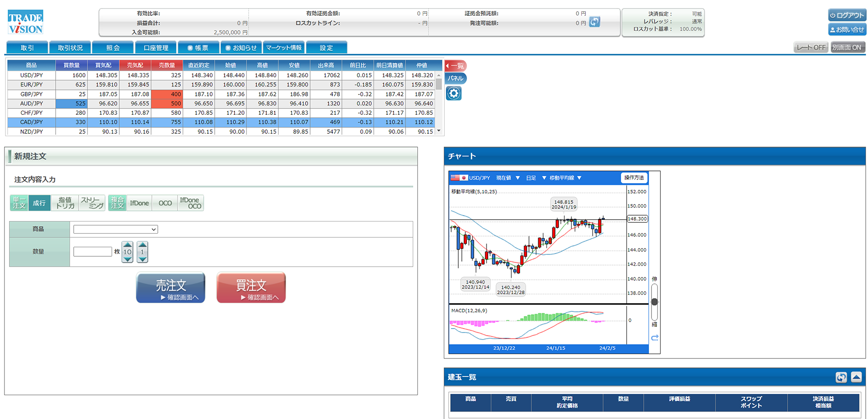Decrease quantity by 1 with down arrow
868x419 pixels.
142,259
